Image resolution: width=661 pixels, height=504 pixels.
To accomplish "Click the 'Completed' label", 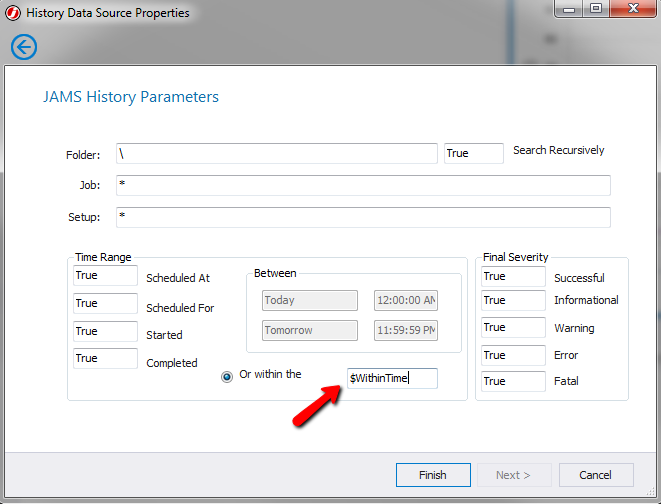I will [172, 363].
